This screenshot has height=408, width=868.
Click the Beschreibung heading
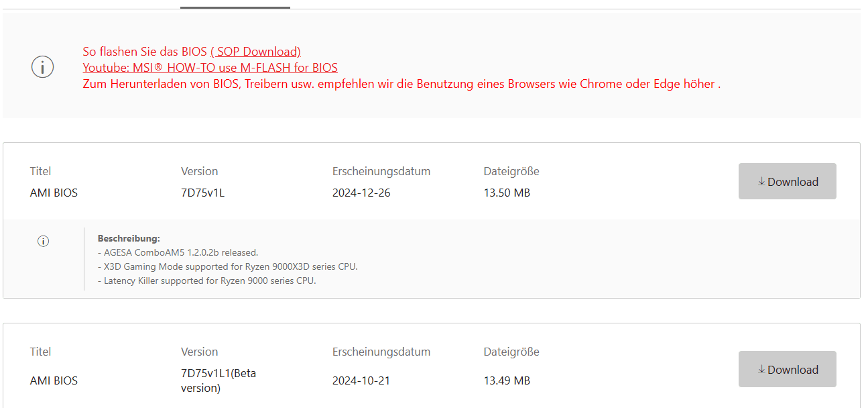click(x=129, y=238)
